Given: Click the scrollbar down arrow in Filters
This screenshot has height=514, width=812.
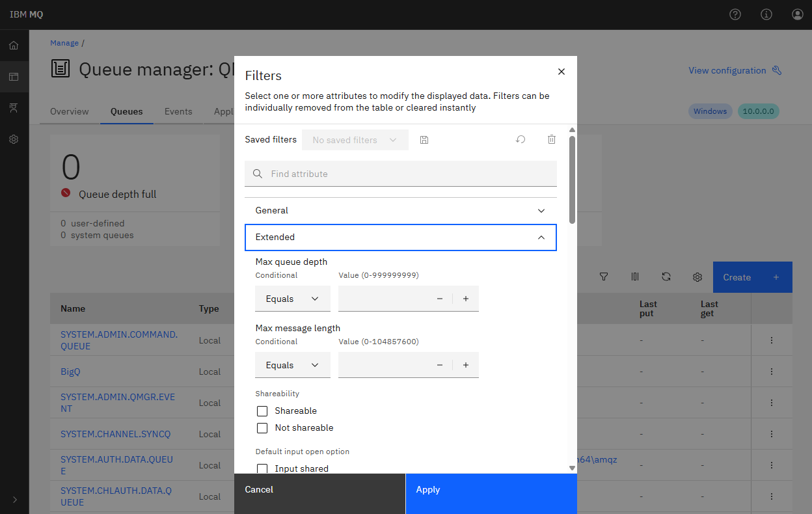Looking at the screenshot, I should pos(573,468).
